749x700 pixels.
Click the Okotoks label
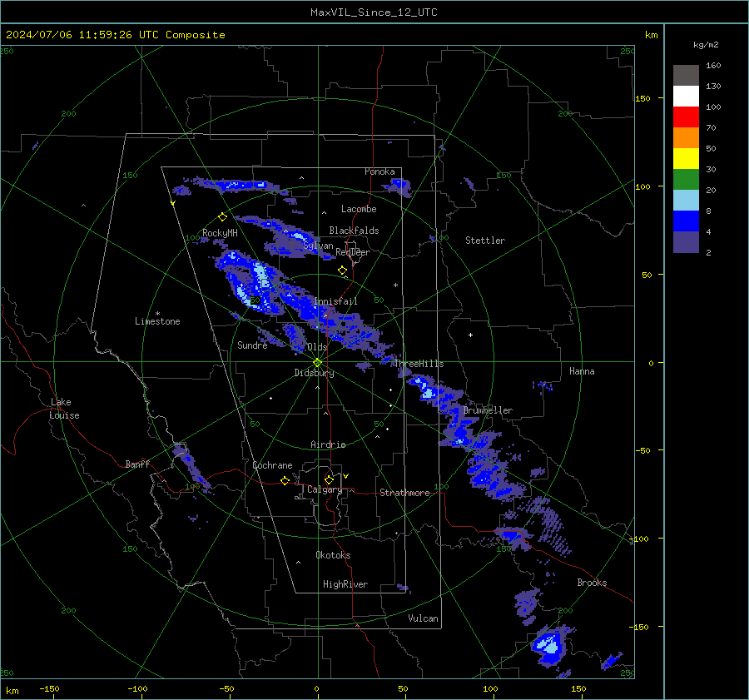(333, 555)
